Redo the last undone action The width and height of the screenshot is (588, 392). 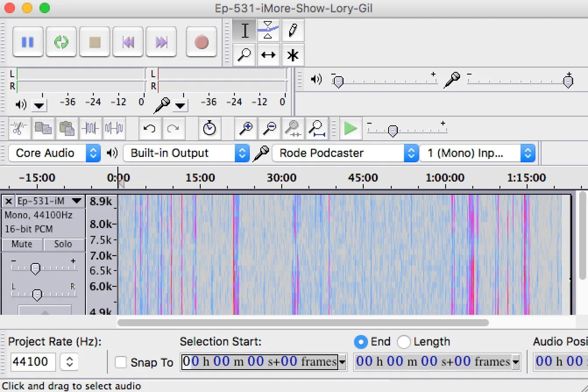click(174, 128)
